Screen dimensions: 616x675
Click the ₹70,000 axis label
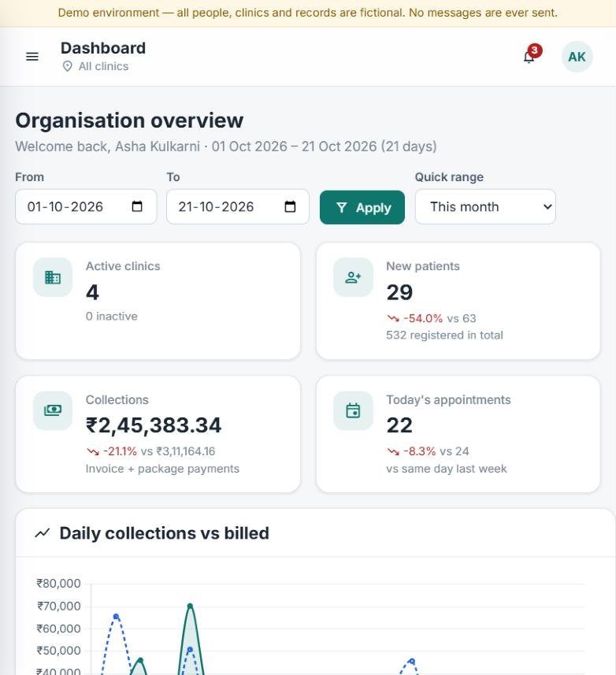coord(58,606)
